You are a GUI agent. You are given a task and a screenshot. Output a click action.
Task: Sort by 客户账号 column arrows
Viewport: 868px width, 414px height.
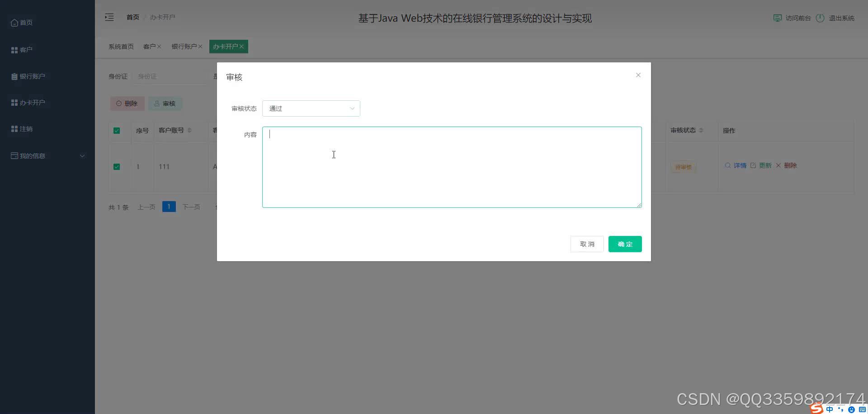click(x=189, y=130)
